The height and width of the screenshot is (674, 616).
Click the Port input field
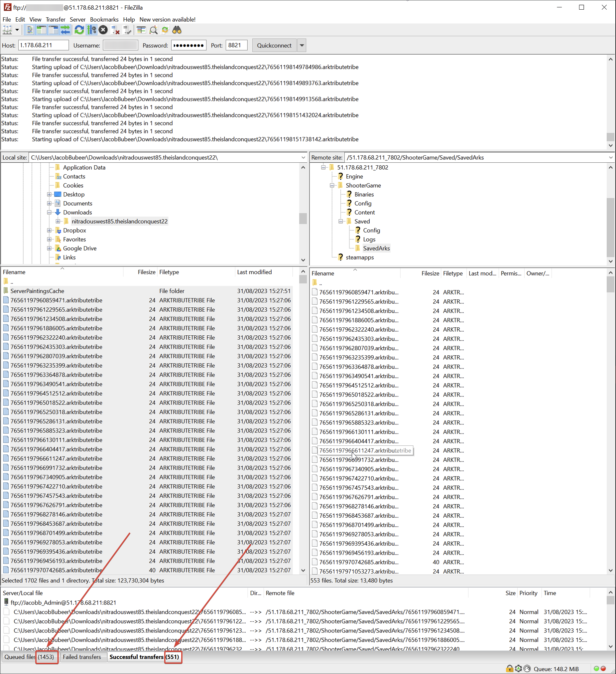(x=236, y=45)
